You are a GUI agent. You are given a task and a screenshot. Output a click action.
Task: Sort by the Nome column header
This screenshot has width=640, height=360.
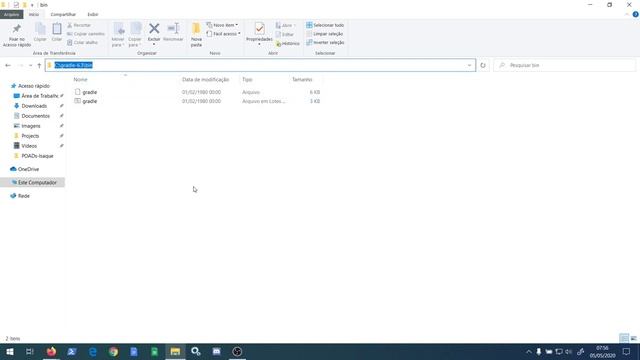[80, 80]
